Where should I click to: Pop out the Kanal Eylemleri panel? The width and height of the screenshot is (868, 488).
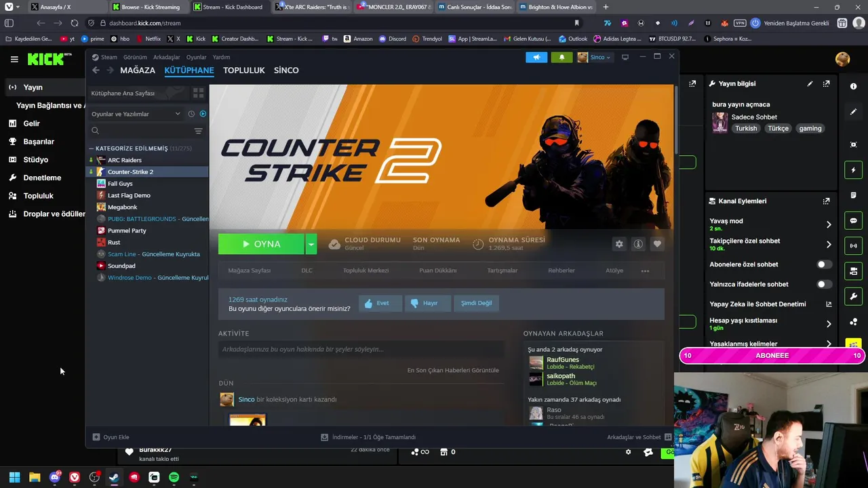click(x=826, y=201)
